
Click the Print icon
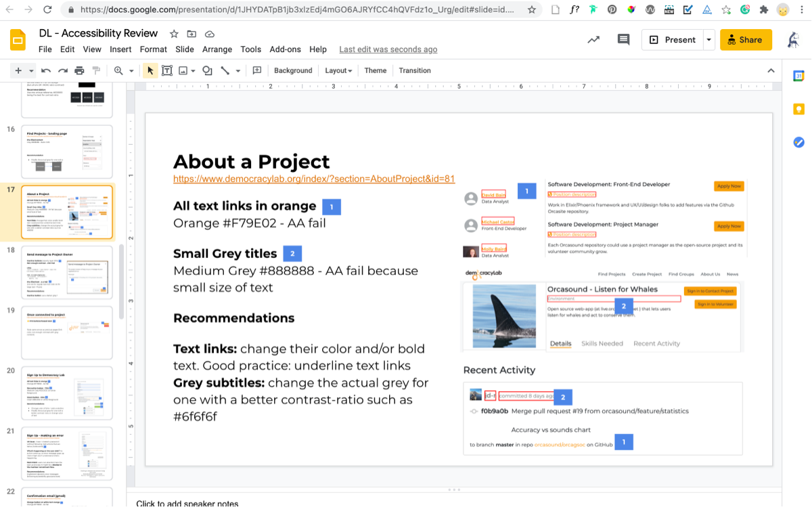(x=80, y=70)
